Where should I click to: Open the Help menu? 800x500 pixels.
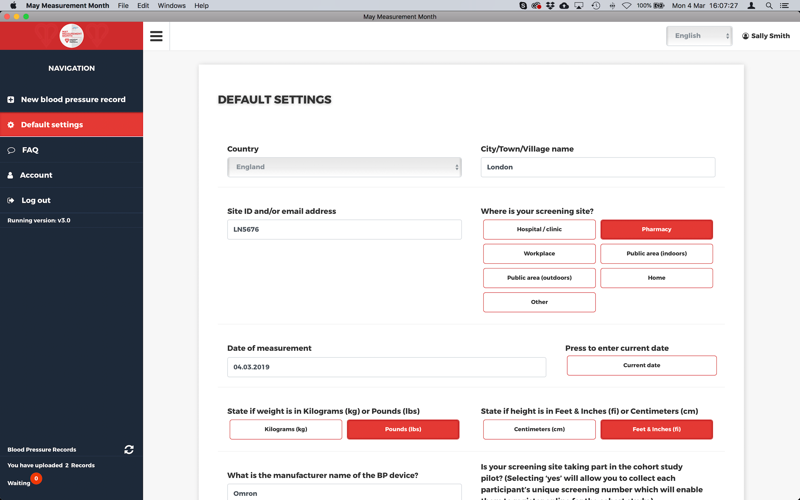point(202,6)
